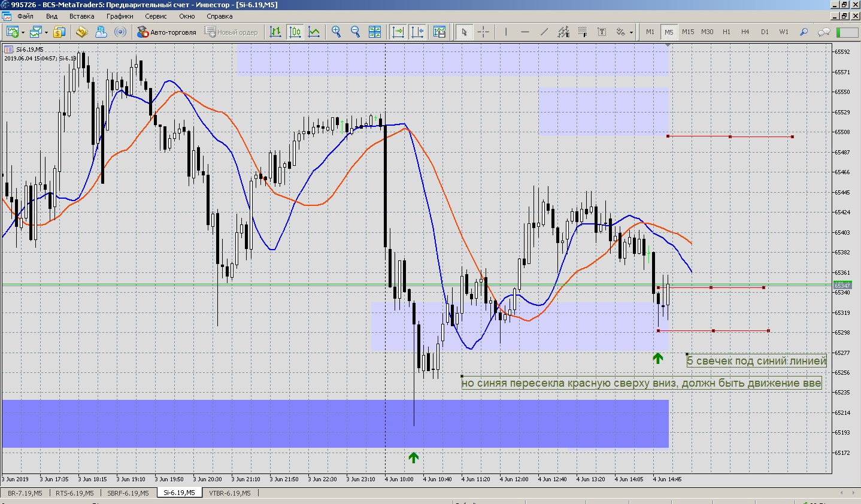Select the trendline drawing tool
This screenshot has width=861, height=504.
coord(544,32)
